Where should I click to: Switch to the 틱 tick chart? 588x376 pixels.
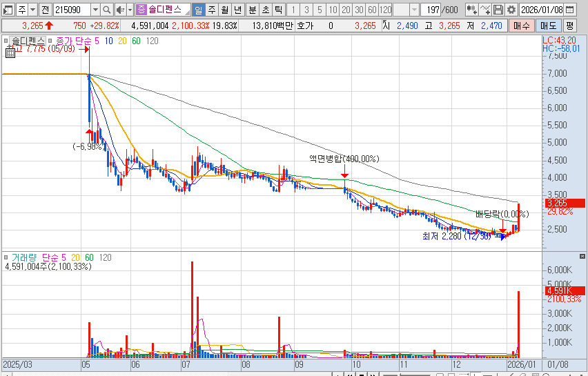click(x=278, y=10)
